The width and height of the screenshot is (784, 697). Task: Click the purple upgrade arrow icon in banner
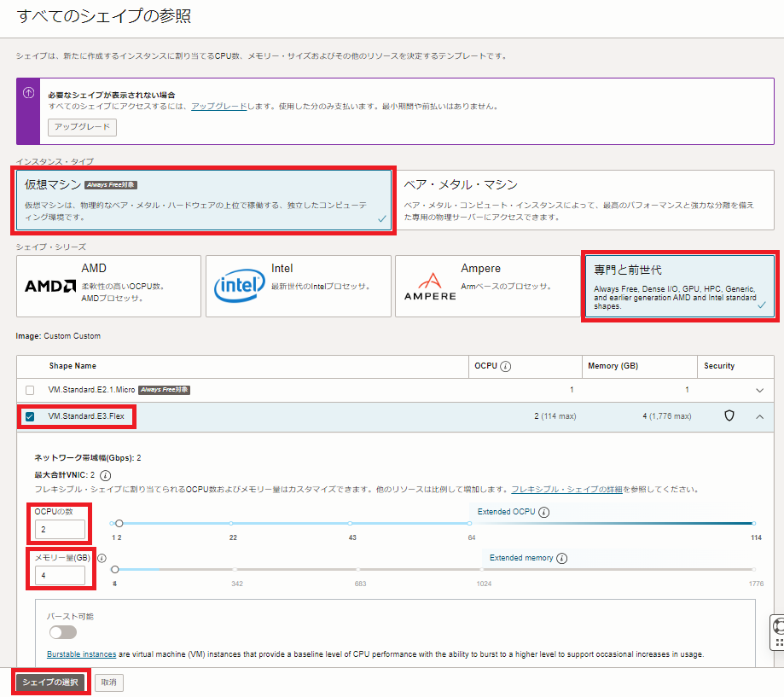pos(28,93)
